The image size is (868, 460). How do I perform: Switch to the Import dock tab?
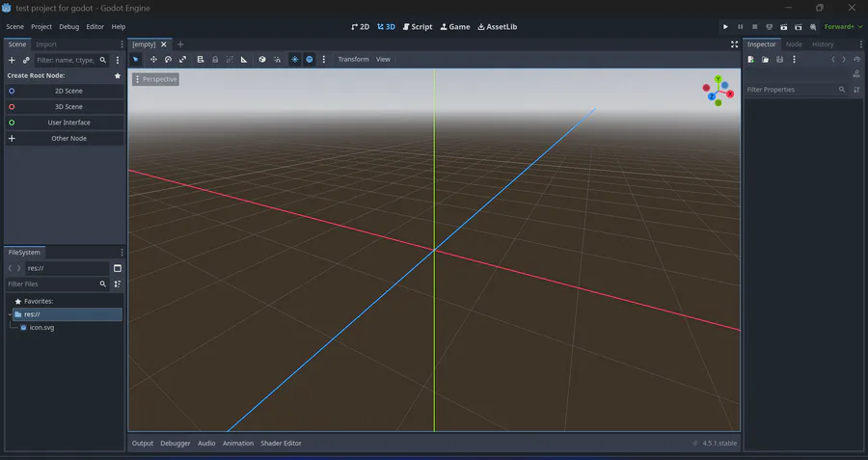[46, 44]
